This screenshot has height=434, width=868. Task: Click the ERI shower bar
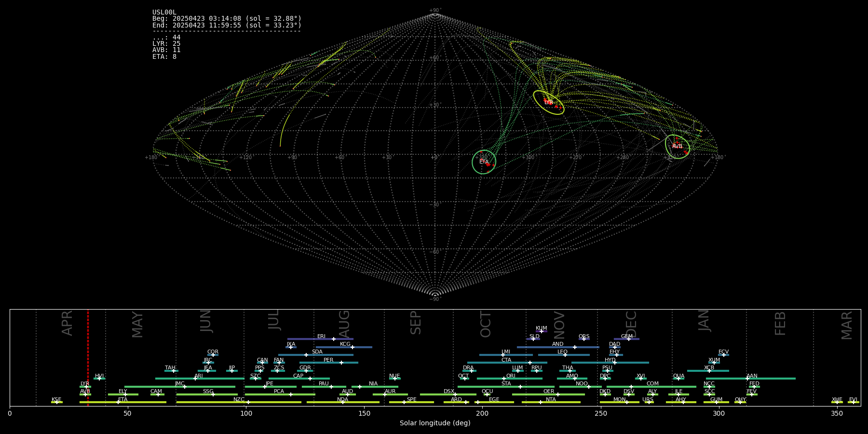tap(320, 339)
